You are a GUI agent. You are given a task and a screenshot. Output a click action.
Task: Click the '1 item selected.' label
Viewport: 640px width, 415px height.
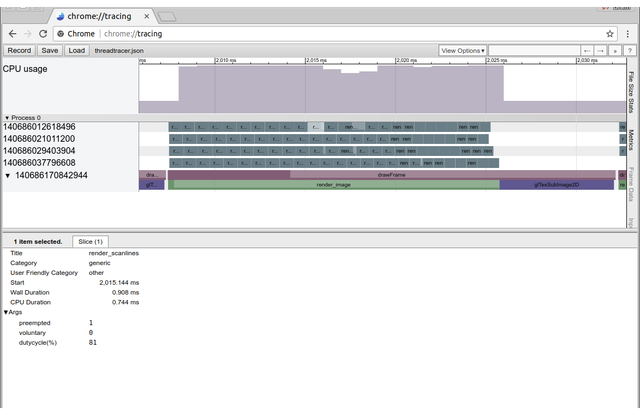coord(38,242)
